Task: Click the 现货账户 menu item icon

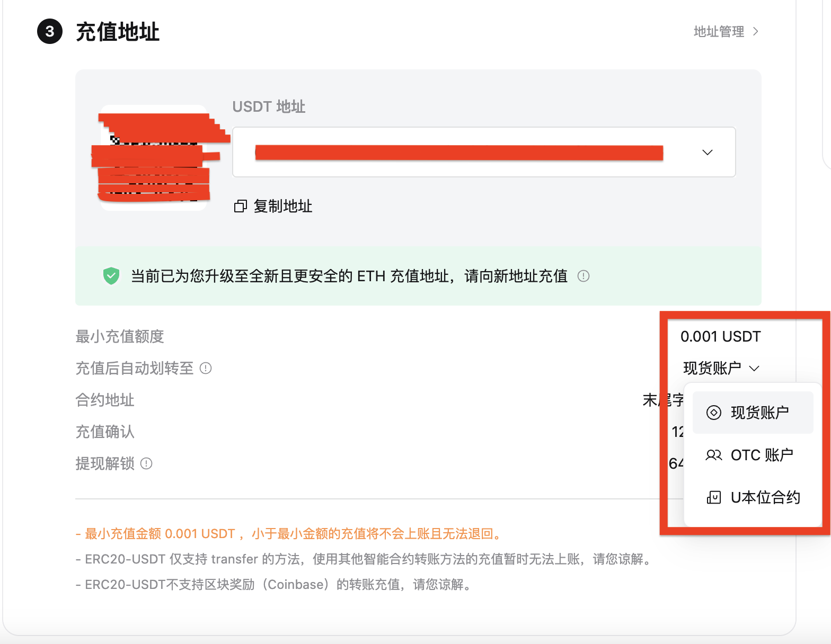Action: tap(714, 413)
